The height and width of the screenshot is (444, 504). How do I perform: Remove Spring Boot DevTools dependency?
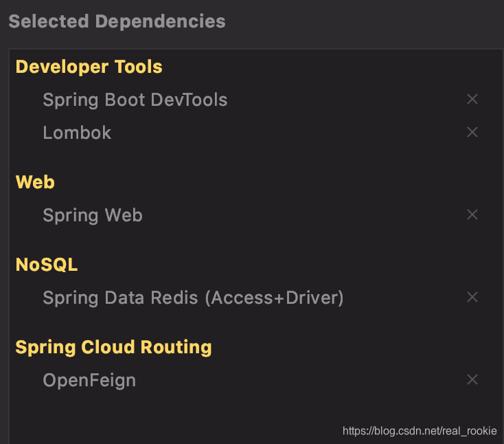[x=472, y=99]
